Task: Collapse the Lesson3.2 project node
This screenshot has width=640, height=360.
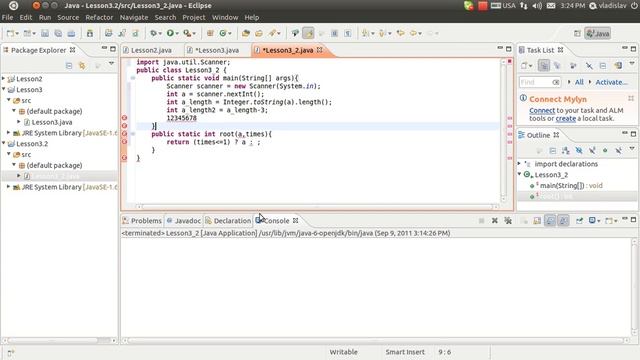Action: click(x=4, y=143)
